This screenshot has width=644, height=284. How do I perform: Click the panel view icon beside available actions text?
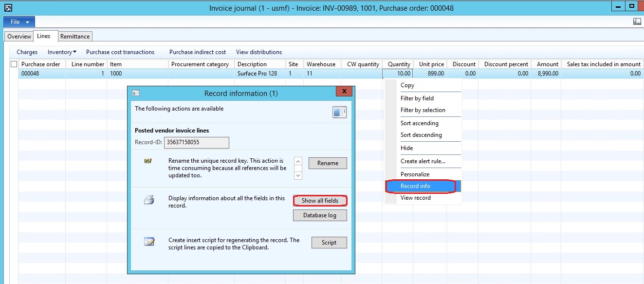pyautogui.click(x=339, y=112)
